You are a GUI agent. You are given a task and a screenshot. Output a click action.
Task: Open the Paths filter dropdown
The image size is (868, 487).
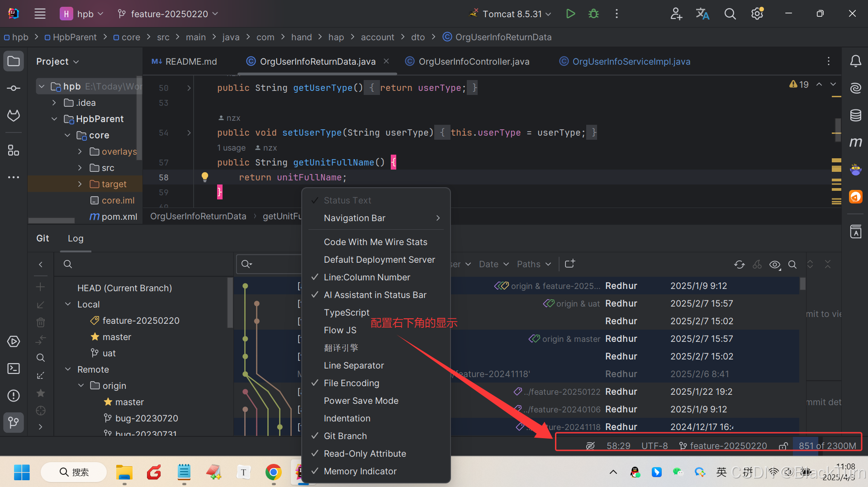(534, 264)
